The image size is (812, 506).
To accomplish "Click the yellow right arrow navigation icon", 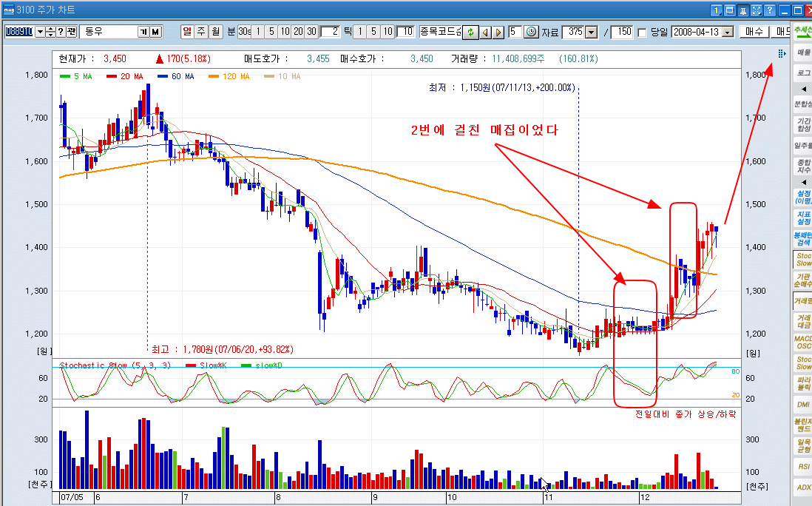I will (x=498, y=32).
